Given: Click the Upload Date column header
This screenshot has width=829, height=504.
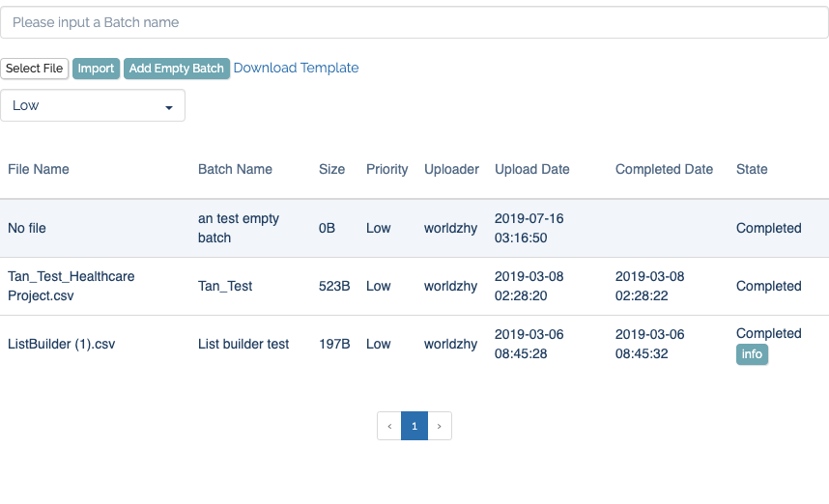Looking at the screenshot, I should click(531, 169).
